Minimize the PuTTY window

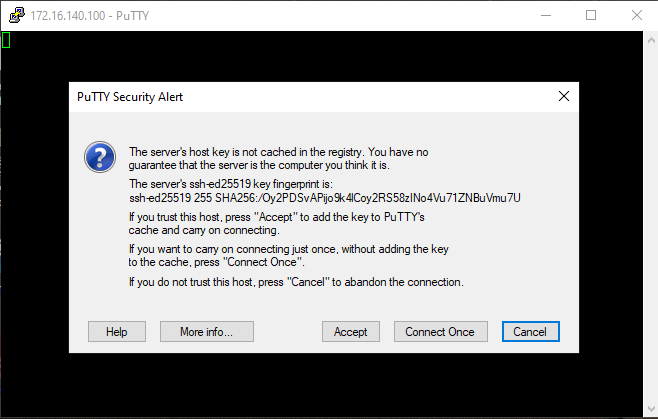pyautogui.click(x=546, y=16)
